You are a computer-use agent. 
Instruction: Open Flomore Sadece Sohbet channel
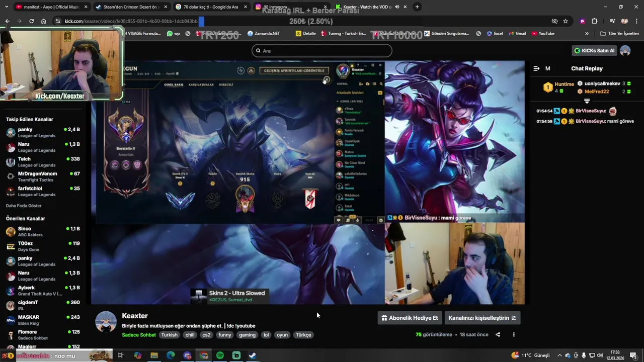[43, 335]
